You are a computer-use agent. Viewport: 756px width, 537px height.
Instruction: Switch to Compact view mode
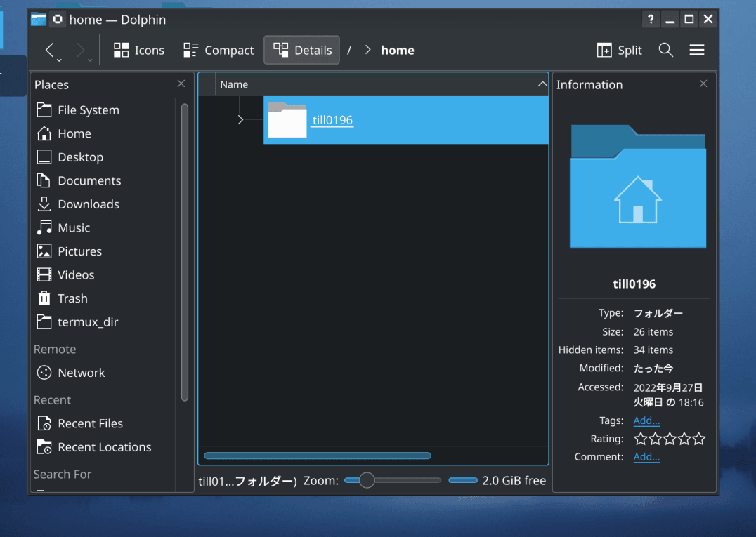[219, 50]
